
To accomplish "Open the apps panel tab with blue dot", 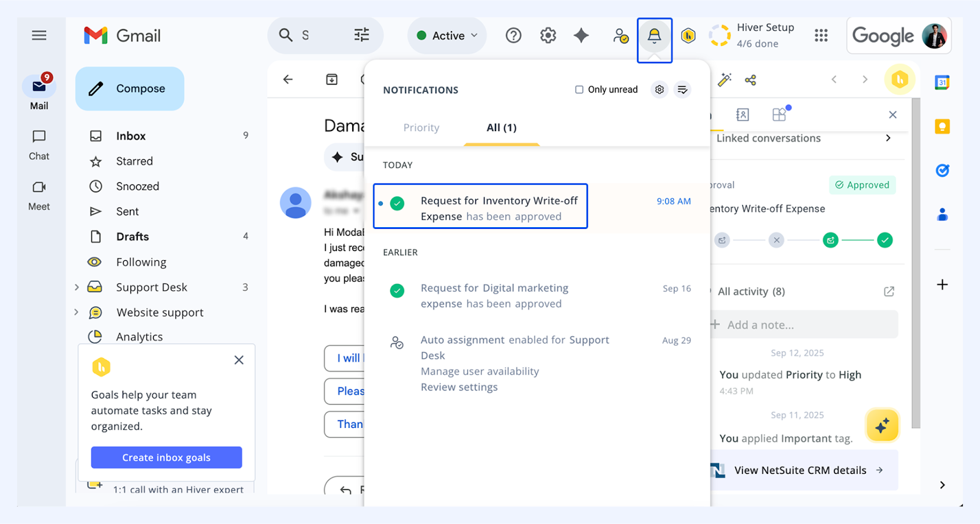I will [780, 114].
